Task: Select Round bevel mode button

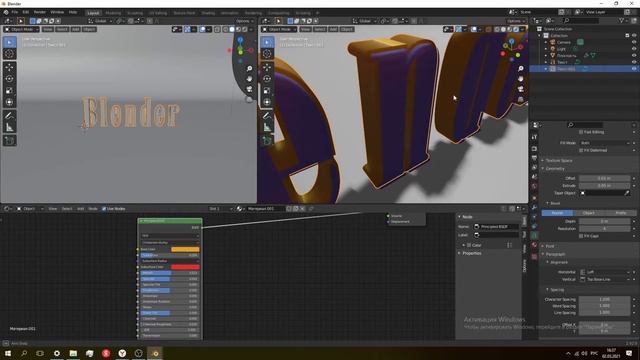Action: point(557,213)
